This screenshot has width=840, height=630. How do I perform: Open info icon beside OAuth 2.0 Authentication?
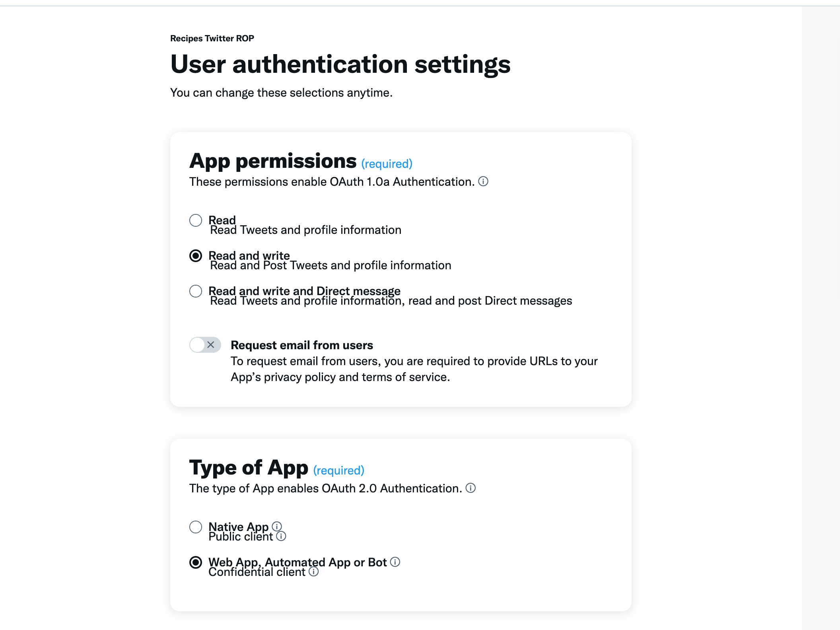click(x=471, y=488)
